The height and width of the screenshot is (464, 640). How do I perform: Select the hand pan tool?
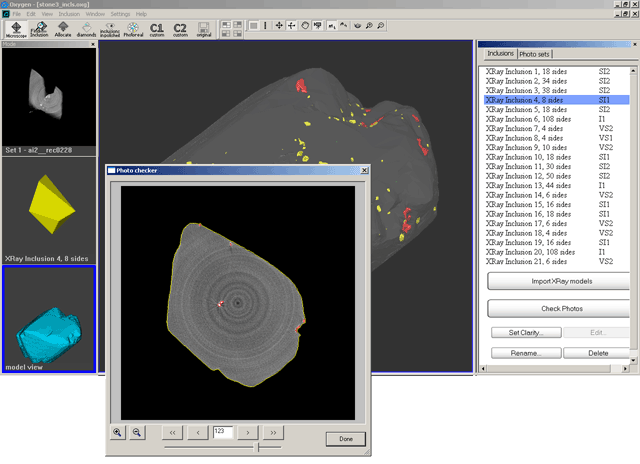pyautogui.click(x=305, y=25)
